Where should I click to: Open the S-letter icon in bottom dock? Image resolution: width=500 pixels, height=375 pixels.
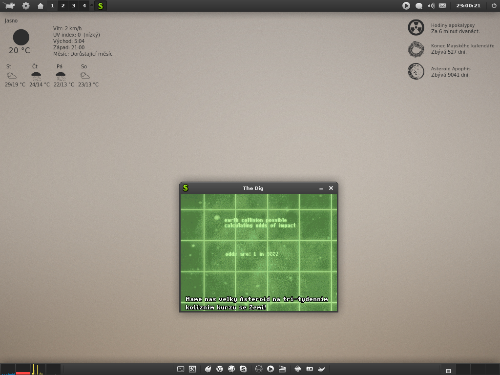pyautogui.click(x=243, y=369)
